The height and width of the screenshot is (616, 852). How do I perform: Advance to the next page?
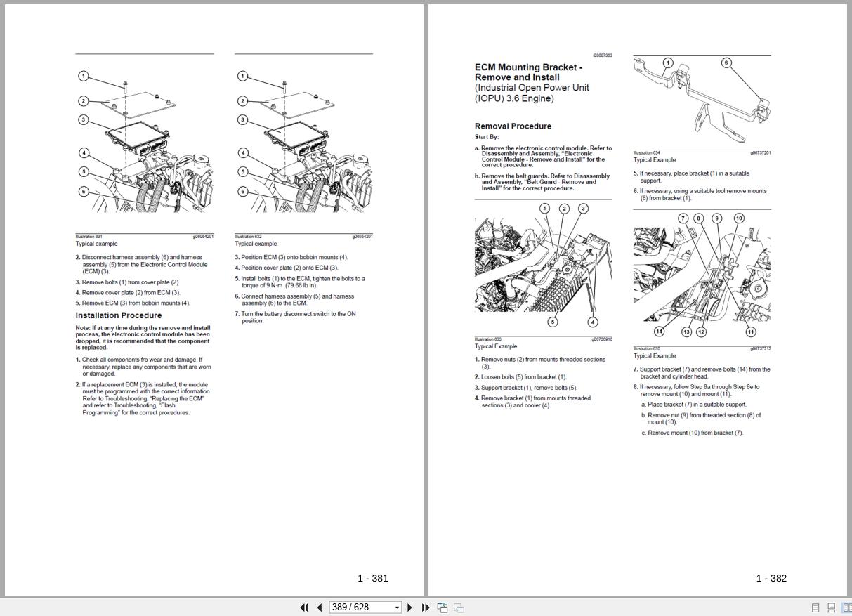click(x=409, y=607)
